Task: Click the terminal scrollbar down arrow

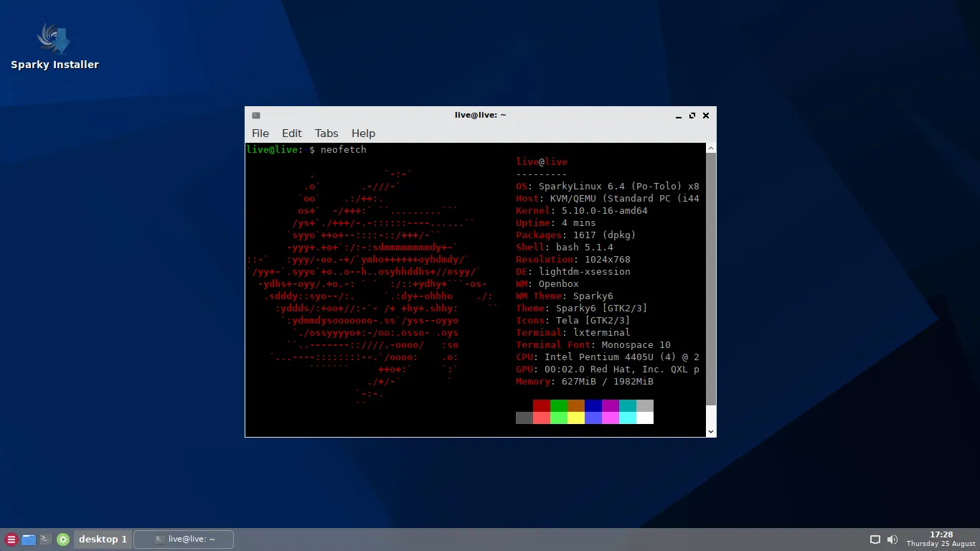Action: tap(710, 430)
